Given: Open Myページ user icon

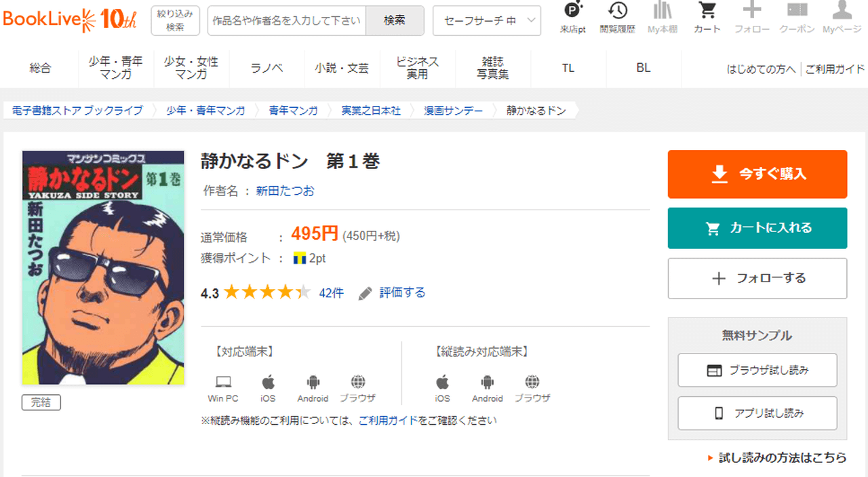Looking at the screenshot, I should tap(842, 11).
